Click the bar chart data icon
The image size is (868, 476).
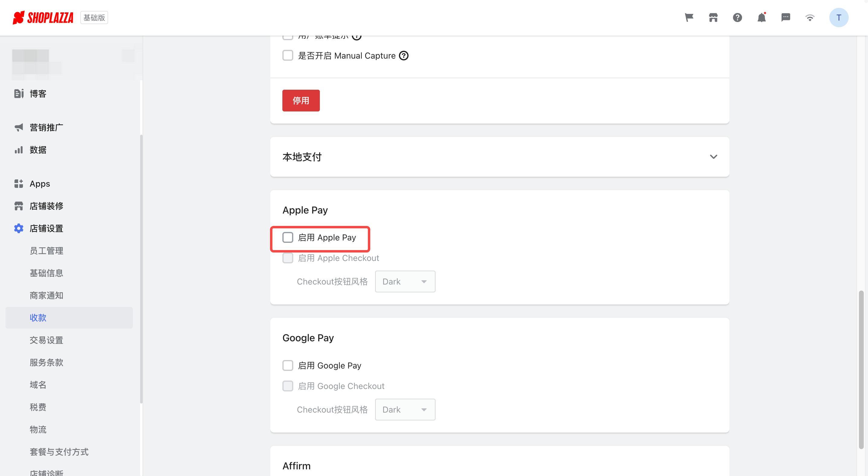[x=19, y=150]
